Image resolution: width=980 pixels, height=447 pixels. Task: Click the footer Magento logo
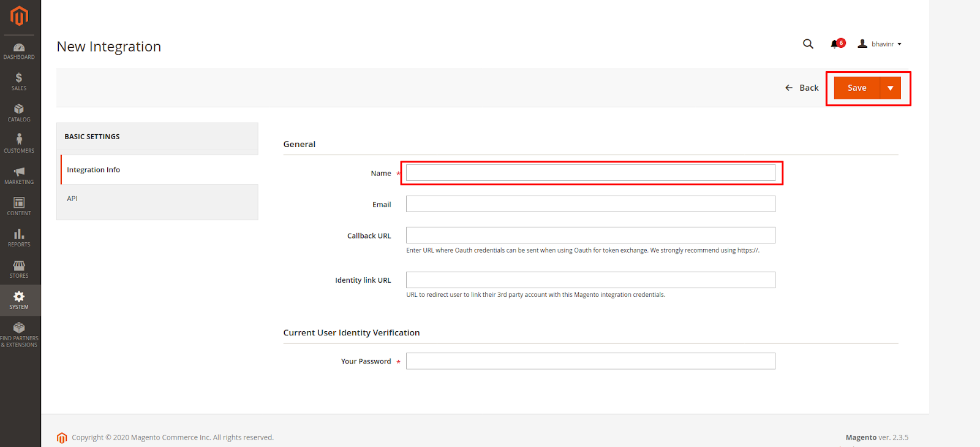[62, 438]
